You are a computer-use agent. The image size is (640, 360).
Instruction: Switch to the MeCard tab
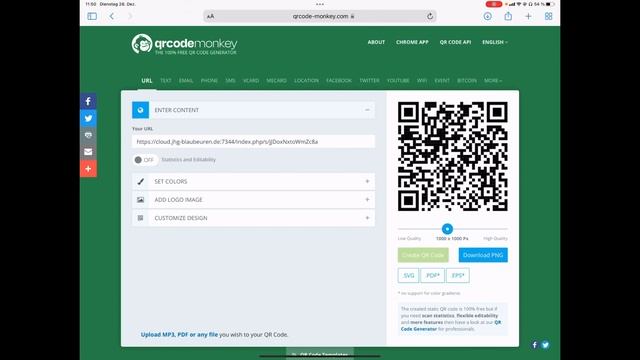(x=276, y=80)
